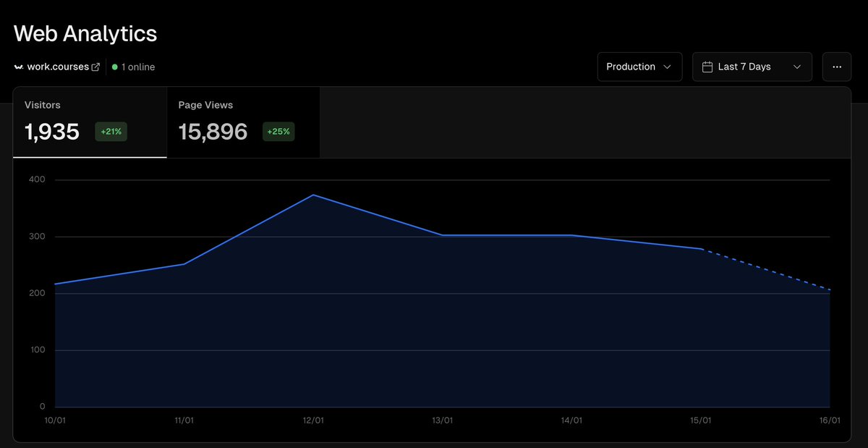Open the Last 7 Days range dropdown
The image size is (868, 448).
(x=752, y=67)
